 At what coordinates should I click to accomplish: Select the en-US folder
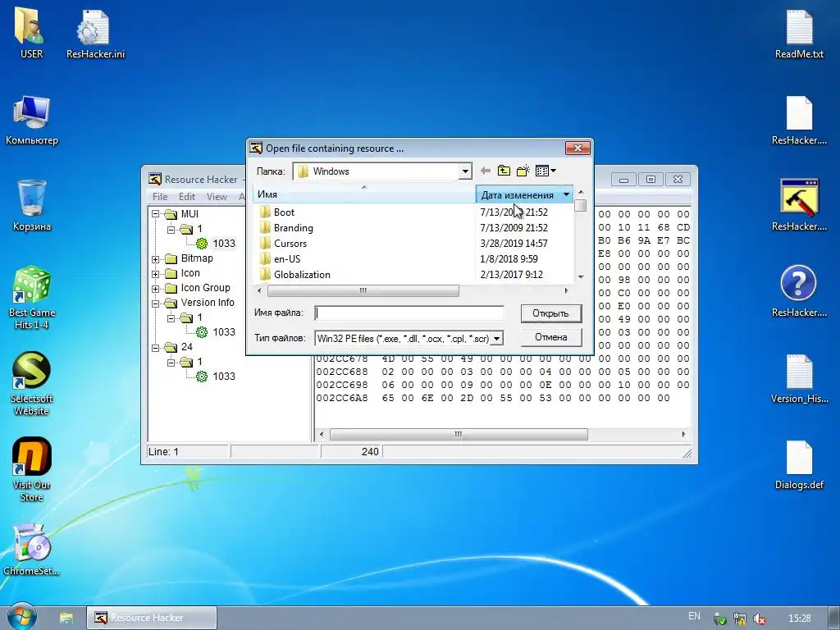click(x=286, y=258)
